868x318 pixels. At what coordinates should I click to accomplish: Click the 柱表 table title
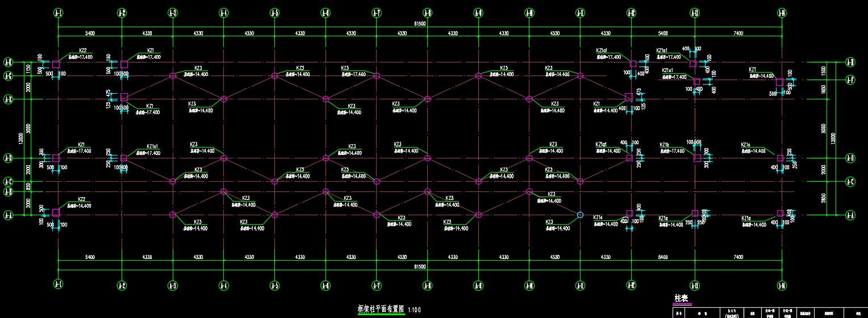pos(681,298)
